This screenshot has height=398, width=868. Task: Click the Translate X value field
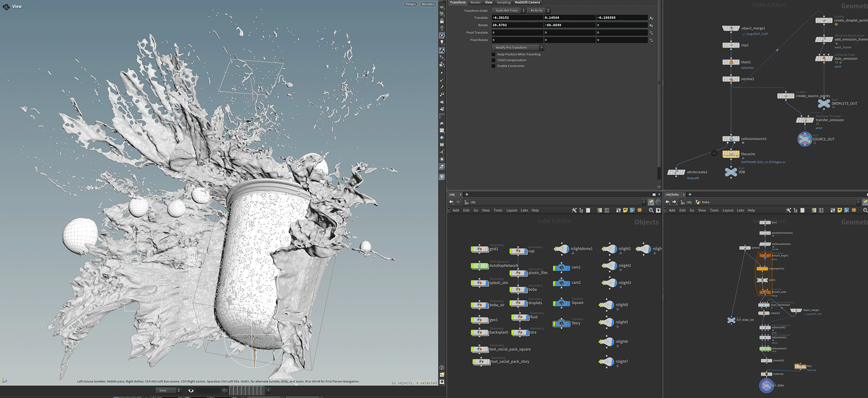[517, 18]
